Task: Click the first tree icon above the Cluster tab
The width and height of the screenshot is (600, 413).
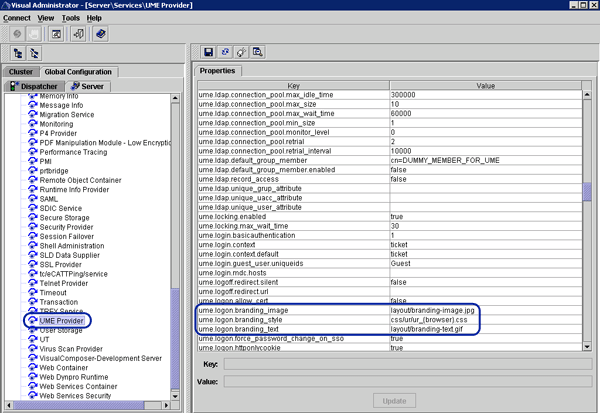Action: [19, 53]
